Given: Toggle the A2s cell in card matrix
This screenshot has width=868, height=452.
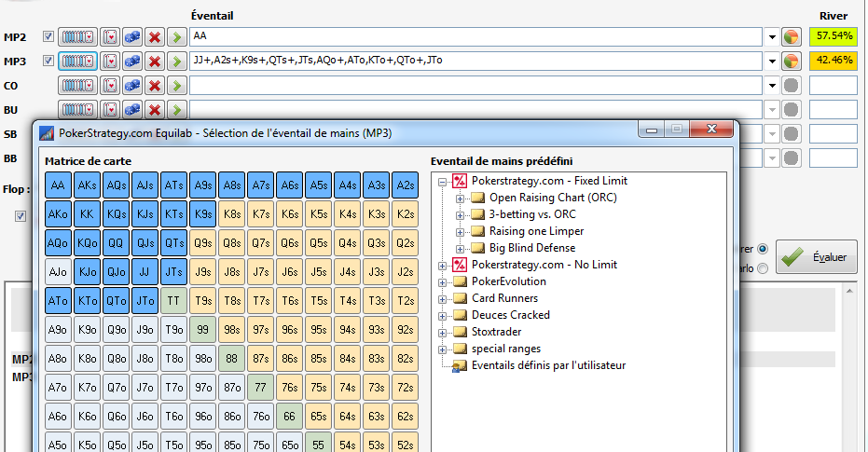Looking at the screenshot, I should (405, 185).
